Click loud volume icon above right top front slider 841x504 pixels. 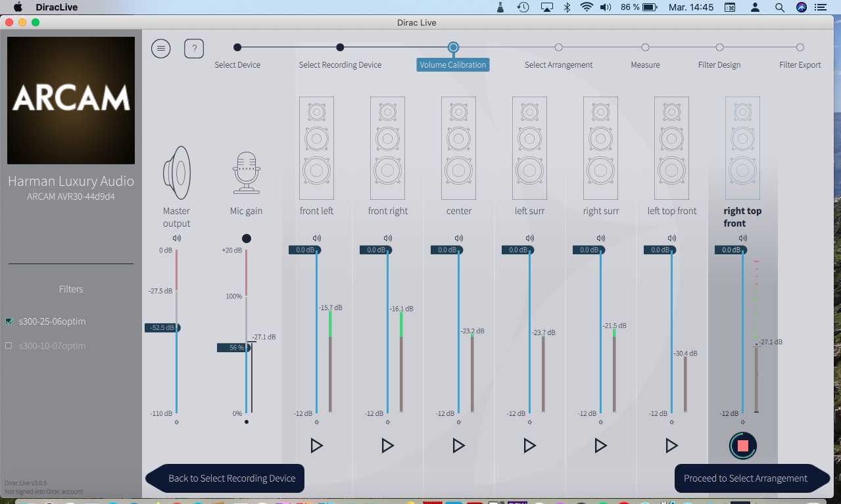tap(743, 238)
